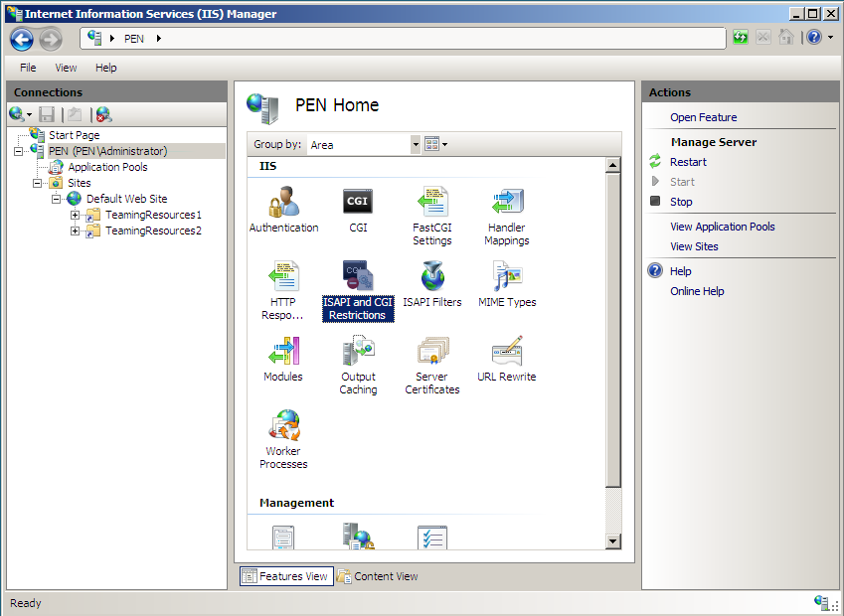The height and width of the screenshot is (616, 844).
Task: Click View Application Pools link
Action: click(x=723, y=227)
